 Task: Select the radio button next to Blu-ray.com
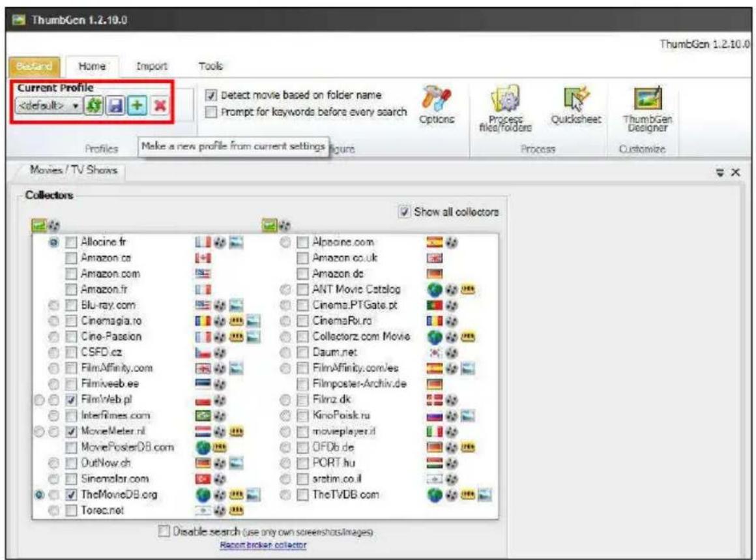[53, 305]
